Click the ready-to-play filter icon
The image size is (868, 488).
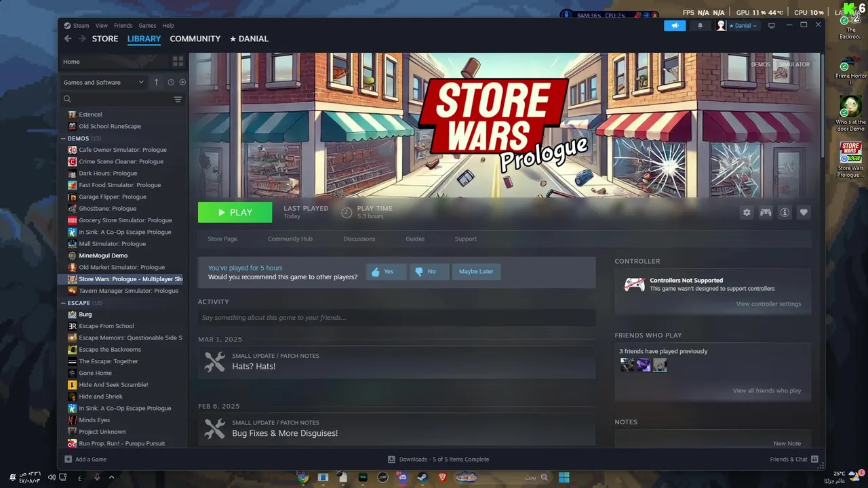[182, 82]
